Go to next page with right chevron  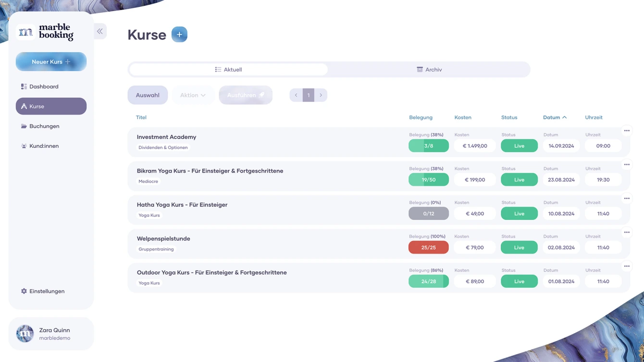click(x=321, y=95)
